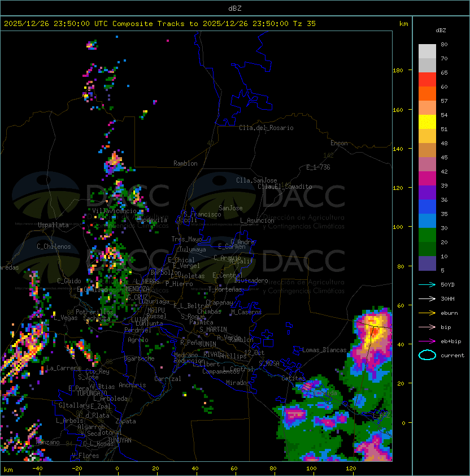Click the Carrizal label on map
Screen dimensions: 470x476
pos(167,379)
